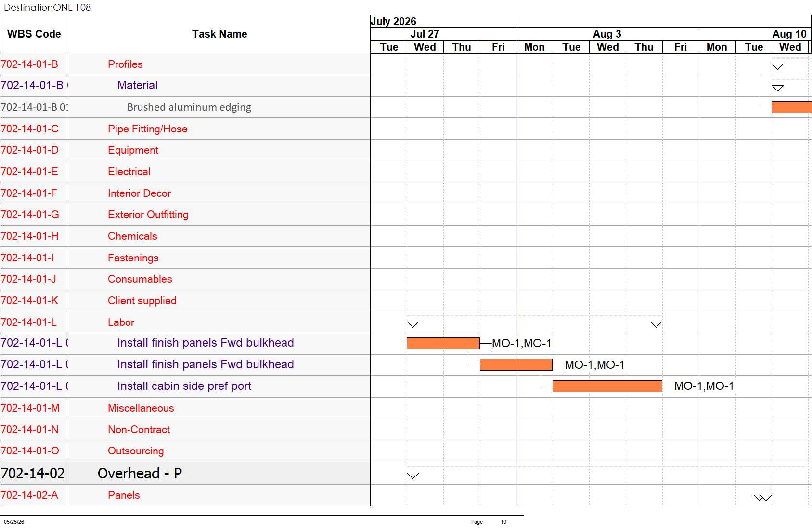Click WBS code 702-14-01-D
Viewport: 812px width, 528px height.
pos(29,150)
